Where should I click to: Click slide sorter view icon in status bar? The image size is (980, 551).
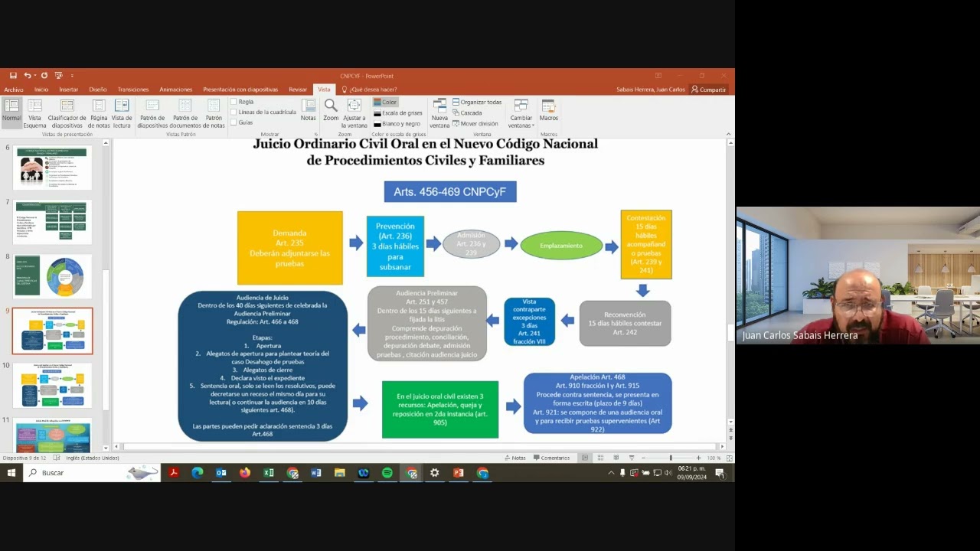pyautogui.click(x=600, y=458)
